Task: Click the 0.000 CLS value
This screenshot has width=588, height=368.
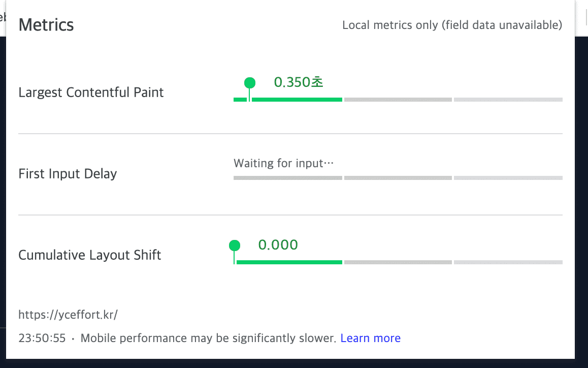Action: pos(278,245)
